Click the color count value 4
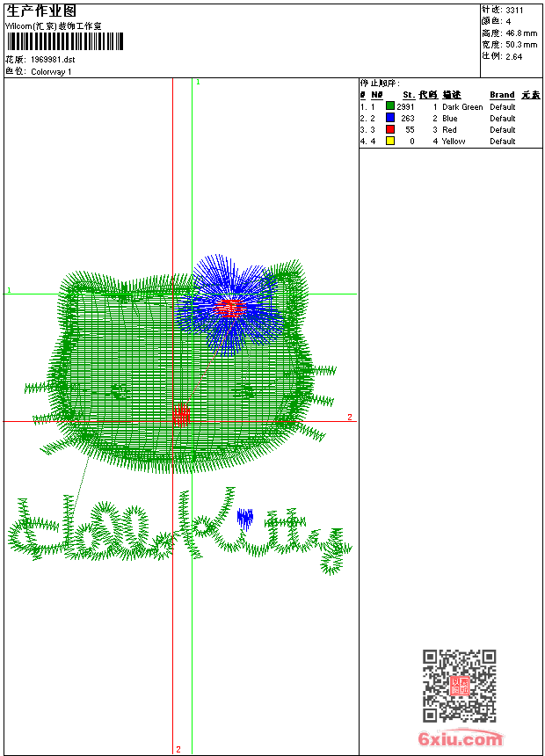 pos(508,21)
